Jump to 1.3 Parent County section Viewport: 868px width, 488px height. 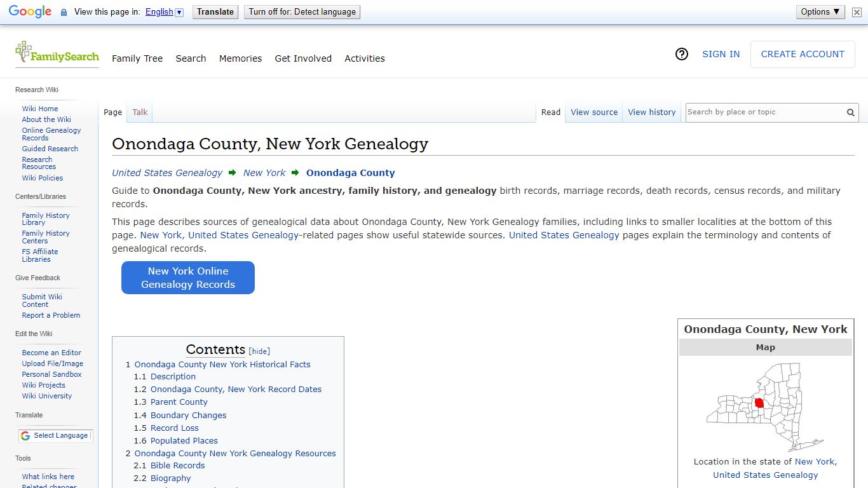[179, 402]
